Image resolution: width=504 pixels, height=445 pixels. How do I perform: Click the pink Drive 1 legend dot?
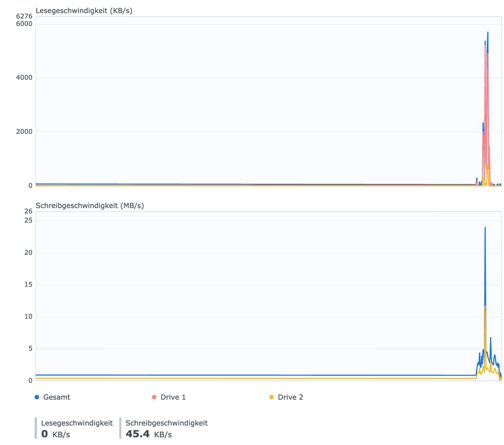[x=154, y=397]
